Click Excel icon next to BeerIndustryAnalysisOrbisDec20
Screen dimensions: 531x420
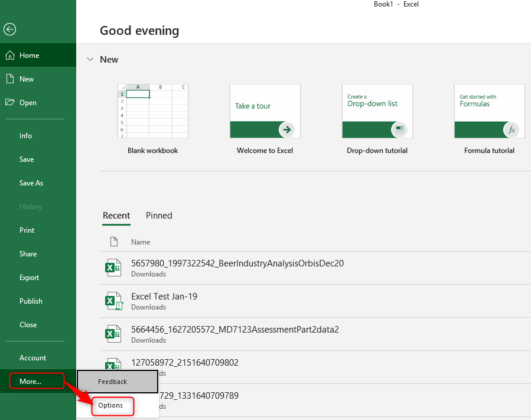pos(113,268)
